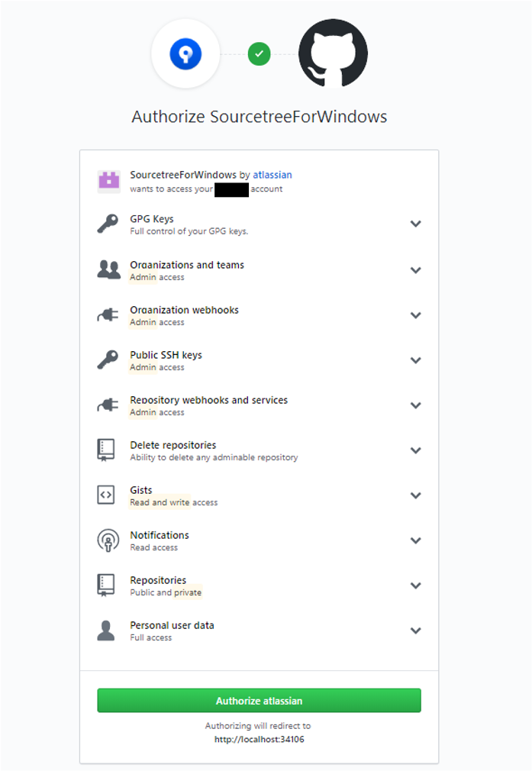Click the purple SourcetreeForWindows app avatar

pos(108,181)
